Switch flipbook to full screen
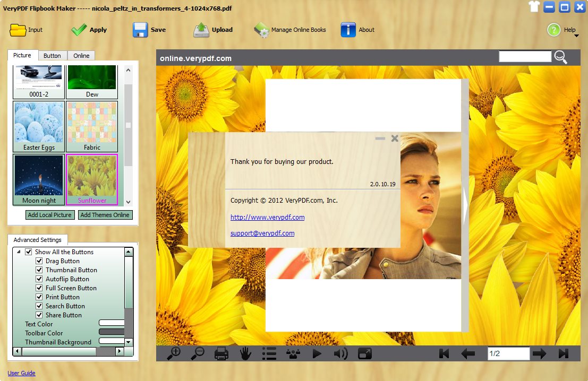The image size is (588, 381). 364,353
